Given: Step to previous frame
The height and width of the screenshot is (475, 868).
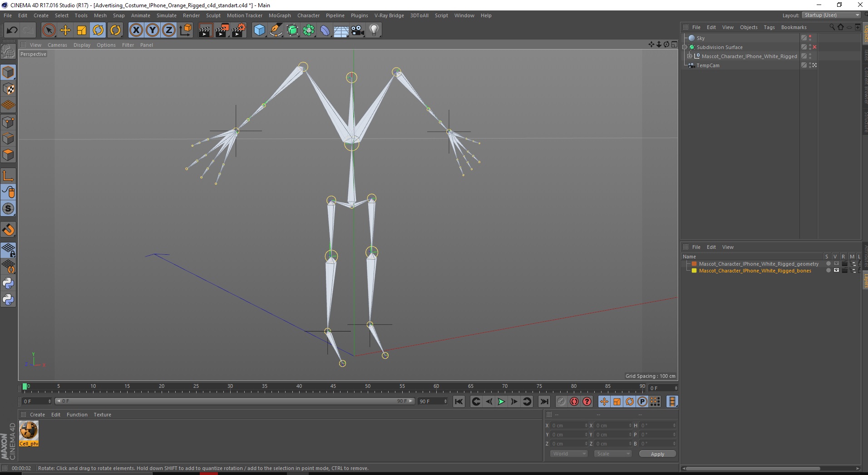Looking at the screenshot, I should [488, 401].
